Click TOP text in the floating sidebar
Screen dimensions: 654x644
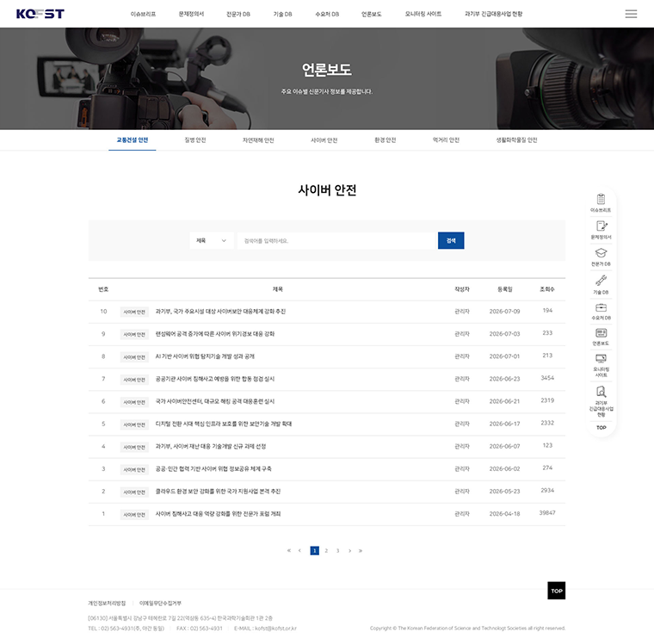pos(601,427)
